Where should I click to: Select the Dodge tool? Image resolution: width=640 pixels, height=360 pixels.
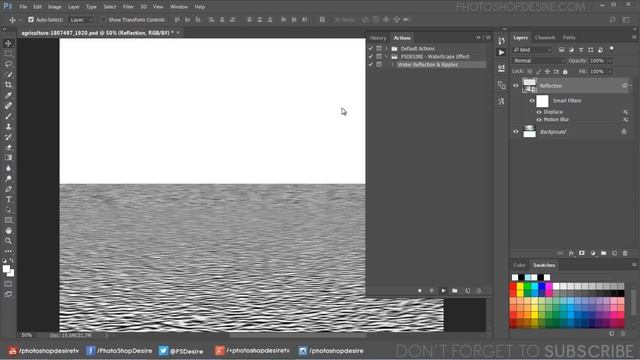click(x=8, y=178)
